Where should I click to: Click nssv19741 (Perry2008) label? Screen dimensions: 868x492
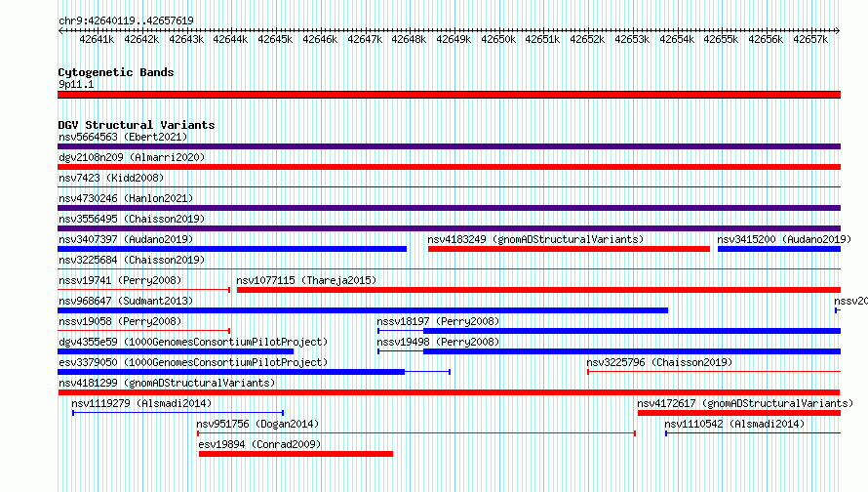point(120,280)
